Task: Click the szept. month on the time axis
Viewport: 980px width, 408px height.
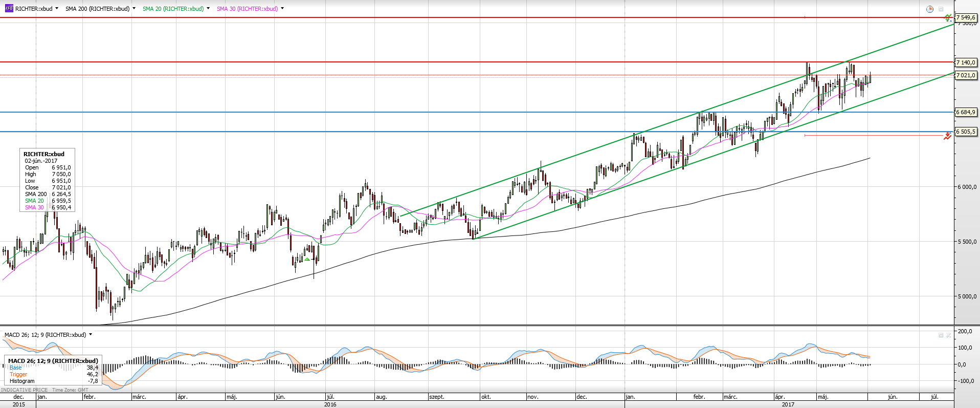Action: [x=437, y=397]
